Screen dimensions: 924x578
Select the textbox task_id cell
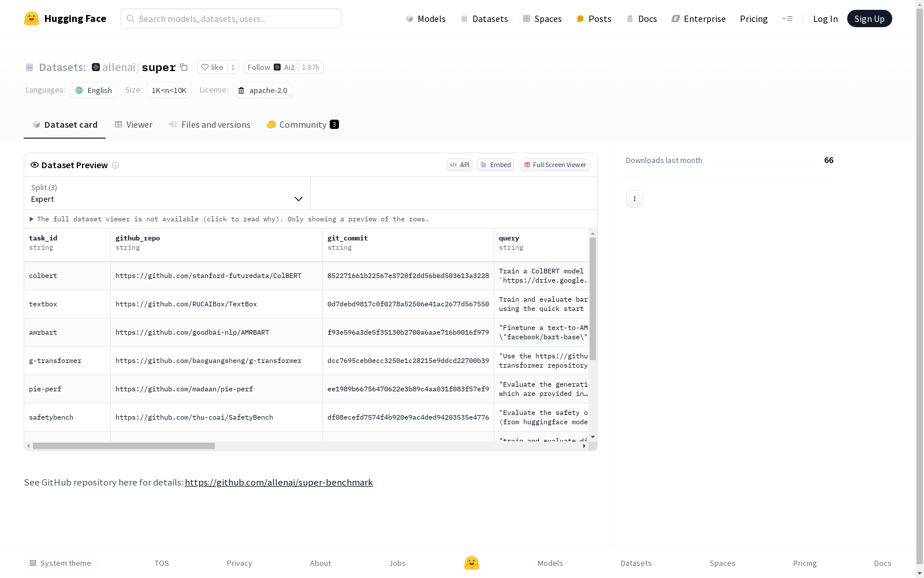67,304
